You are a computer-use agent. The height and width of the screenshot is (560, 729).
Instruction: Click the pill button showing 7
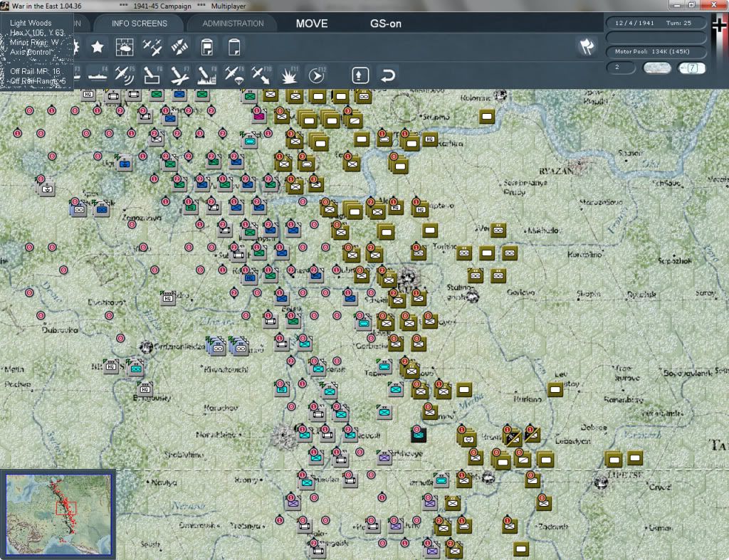point(692,68)
